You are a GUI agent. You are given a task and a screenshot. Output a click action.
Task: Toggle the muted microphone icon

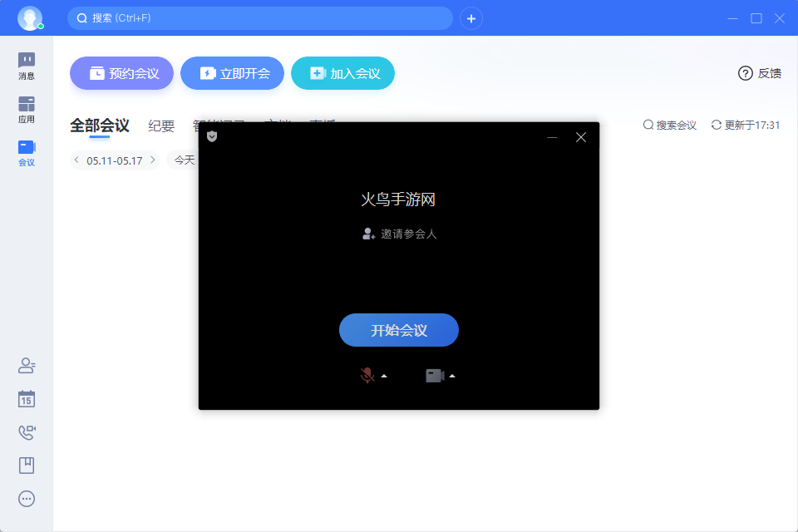click(367, 375)
